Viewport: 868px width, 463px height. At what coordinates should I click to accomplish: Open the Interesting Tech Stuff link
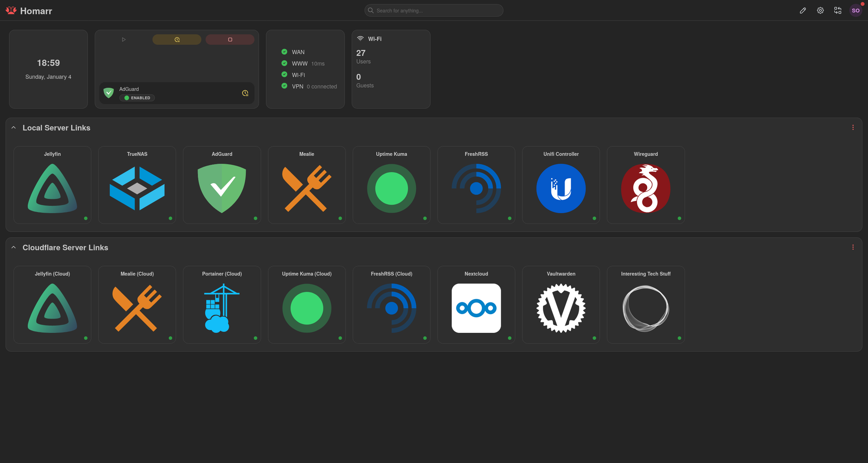pos(645,305)
